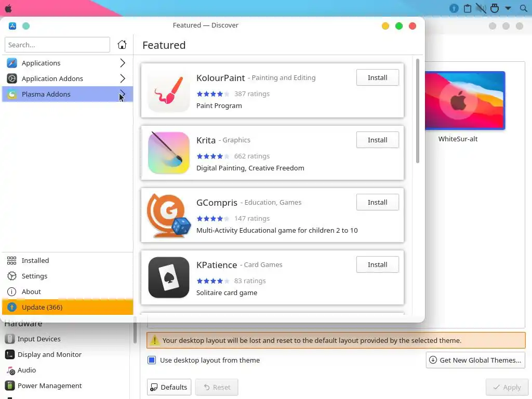Open the removable devices tray icon
This screenshot has width=532, height=399.
495,8
